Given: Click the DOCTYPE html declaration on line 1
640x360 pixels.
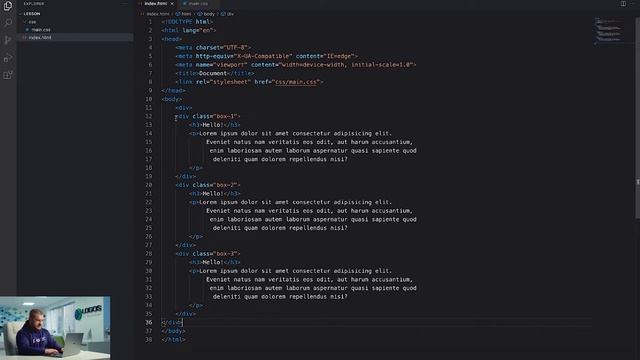Looking at the screenshot, I should click(187, 22).
